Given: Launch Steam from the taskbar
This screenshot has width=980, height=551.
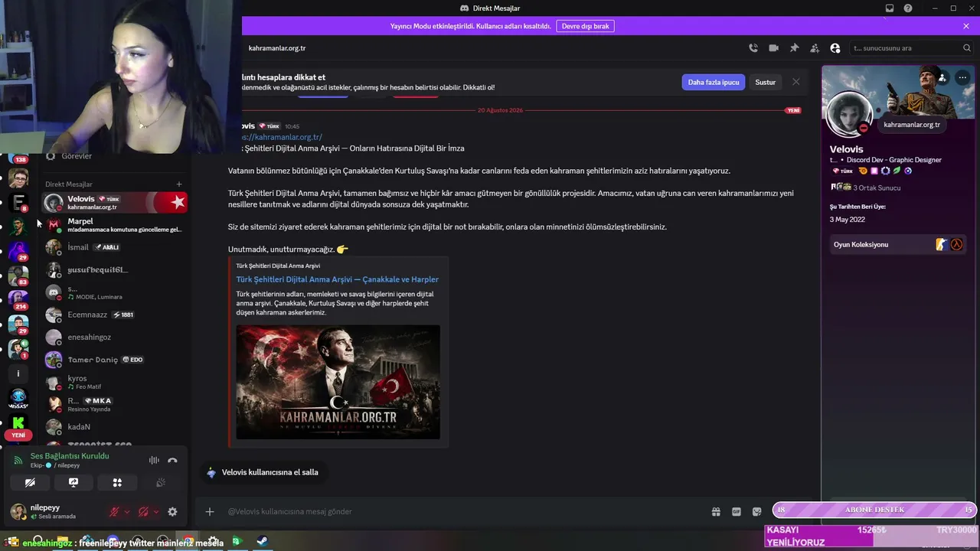Looking at the screenshot, I should [262, 542].
